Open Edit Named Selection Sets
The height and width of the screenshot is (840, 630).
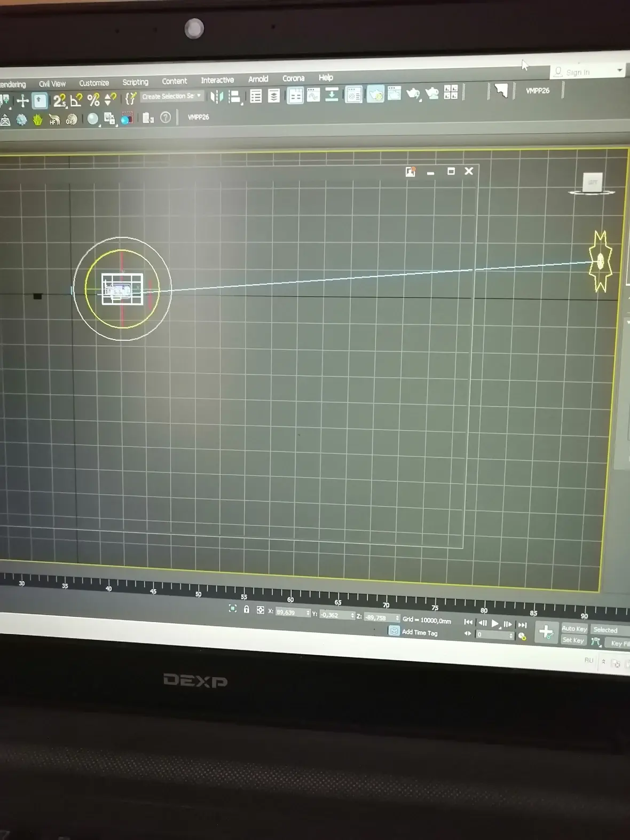click(131, 98)
